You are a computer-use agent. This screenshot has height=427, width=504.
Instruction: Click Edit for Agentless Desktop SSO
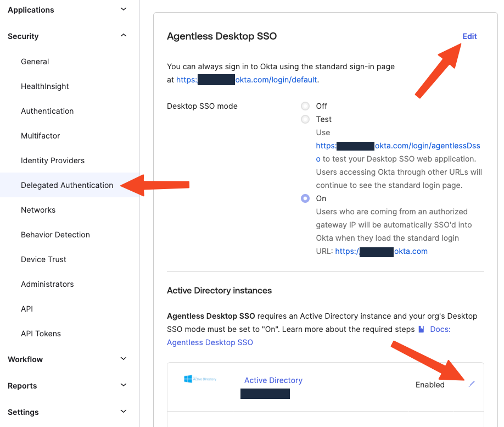[469, 36]
